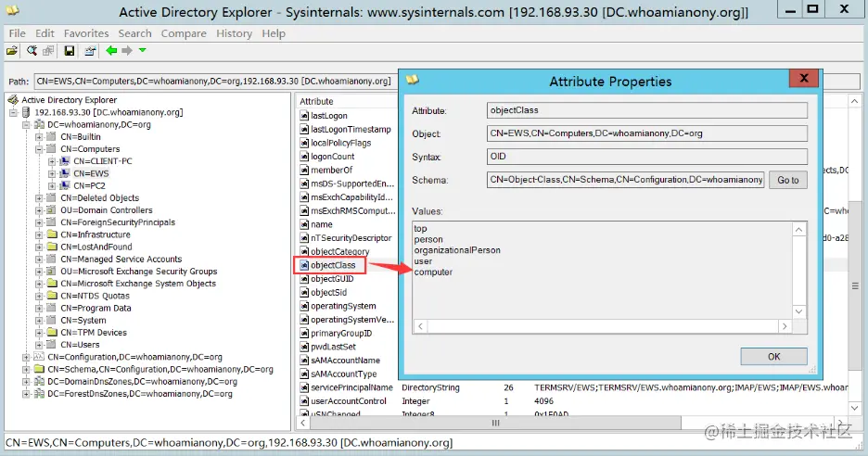
Task: Open the File menu
Action: click(18, 33)
